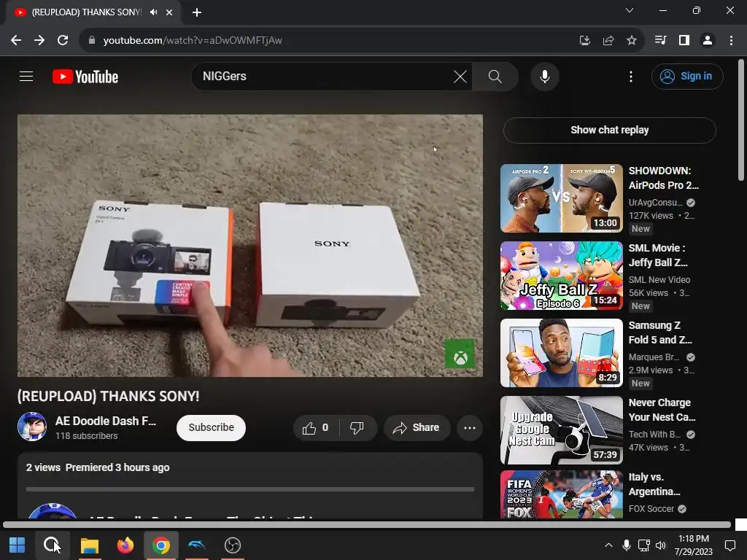Reload the YouTube page
The width and height of the screenshot is (747, 560).
coord(63,41)
